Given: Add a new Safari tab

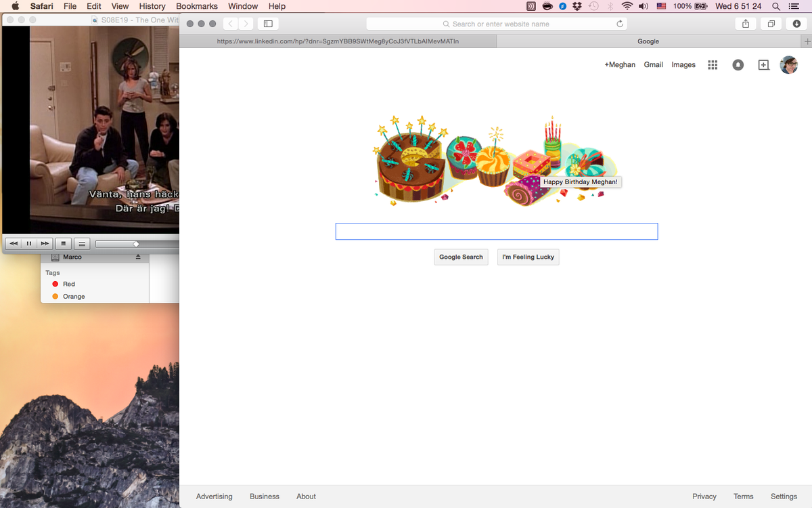Looking at the screenshot, I should coord(807,41).
